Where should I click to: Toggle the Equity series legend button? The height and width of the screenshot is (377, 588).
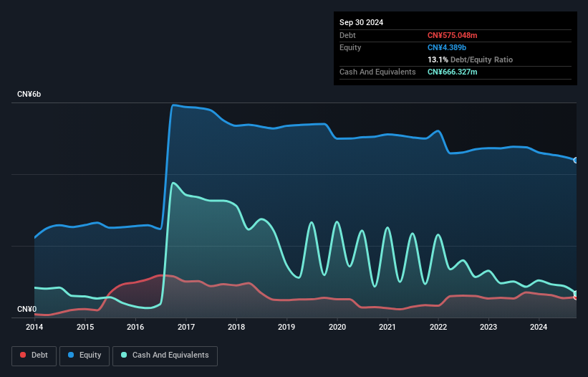point(85,355)
